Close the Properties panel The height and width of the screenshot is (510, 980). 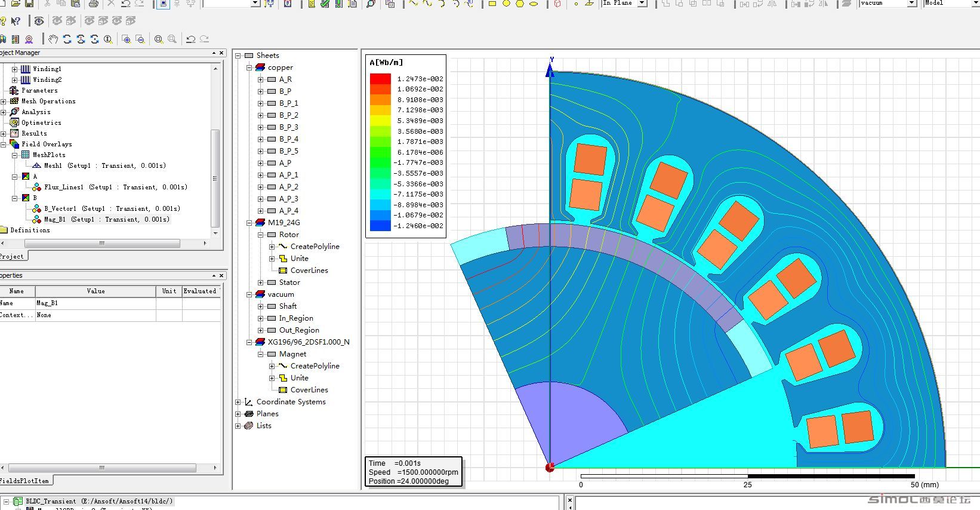click(221, 275)
